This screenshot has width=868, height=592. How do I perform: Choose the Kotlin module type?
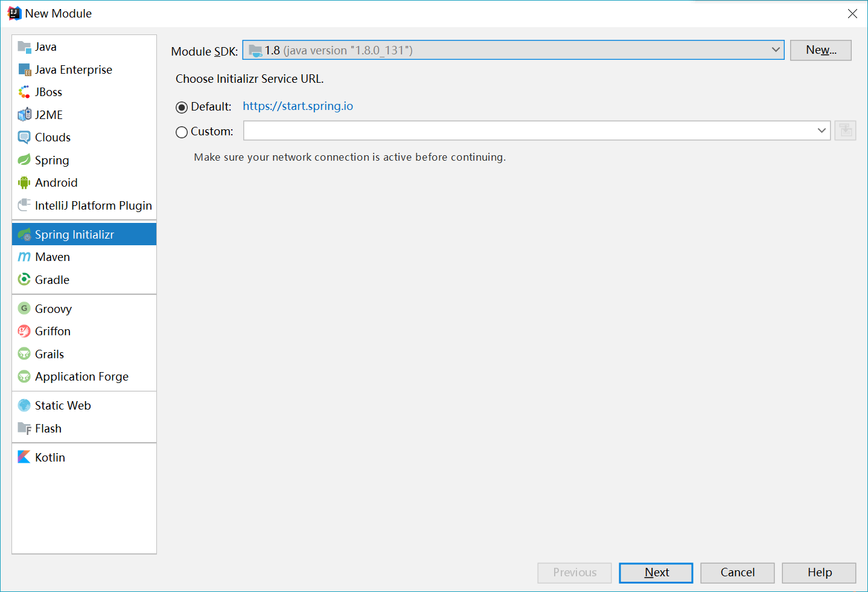coord(84,457)
